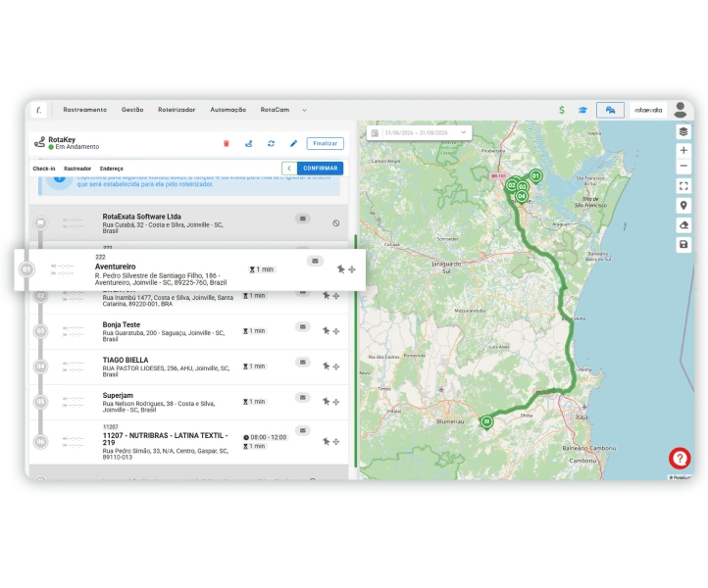Click the message icon for Superjam
The image size is (708, 588).
pyautogui.click(x=303, y=397)
